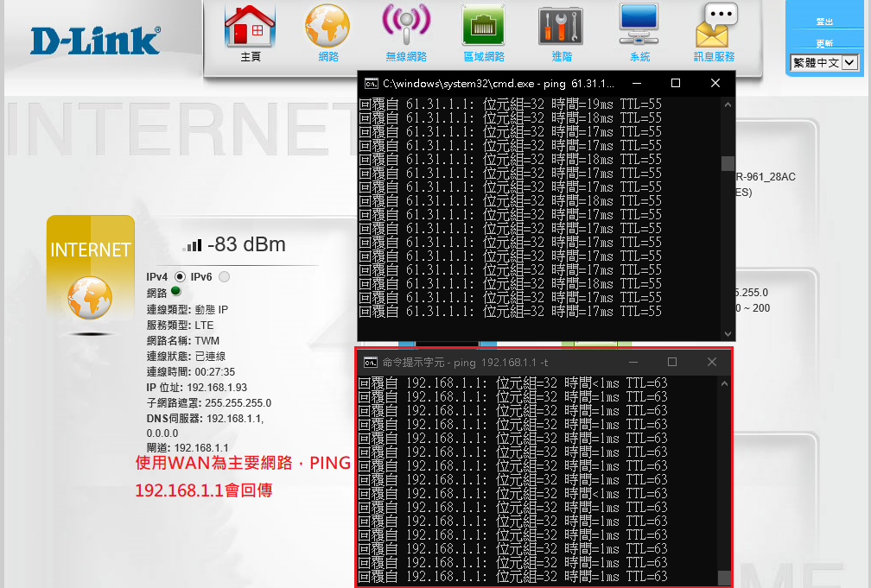
Task: Click the green 網路 status indicator
Action: (x=175, y=293)
